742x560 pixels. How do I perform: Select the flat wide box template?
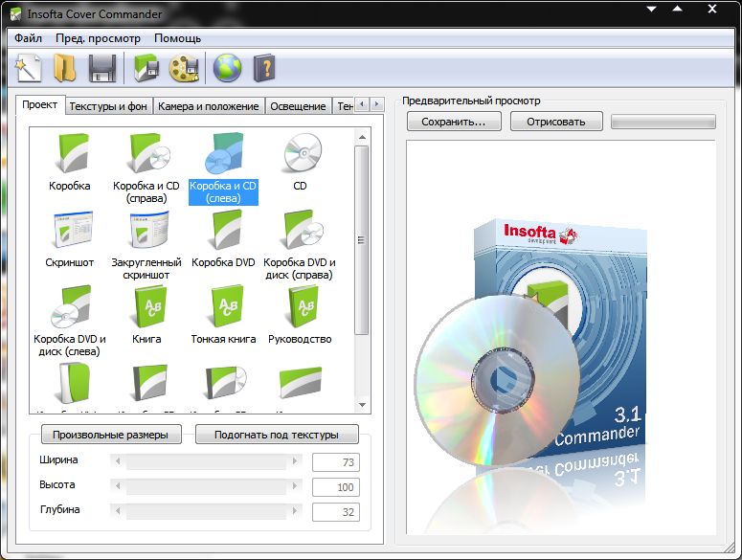tap(301, 382)
